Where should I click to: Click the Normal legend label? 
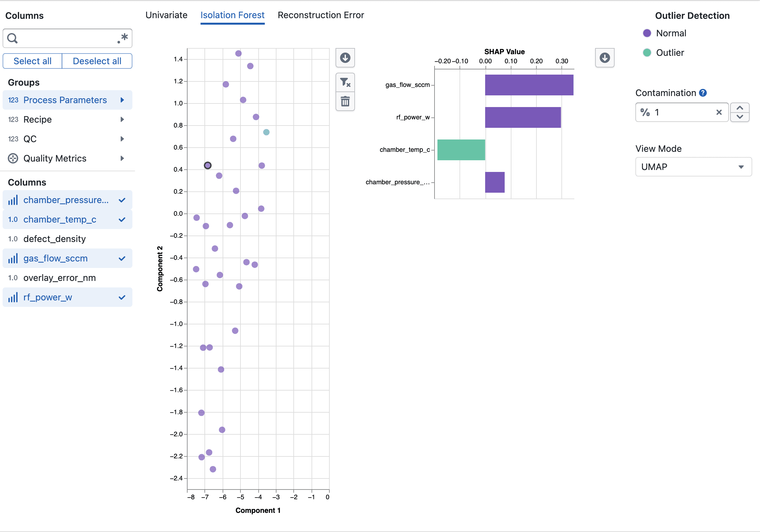[671, 33]
